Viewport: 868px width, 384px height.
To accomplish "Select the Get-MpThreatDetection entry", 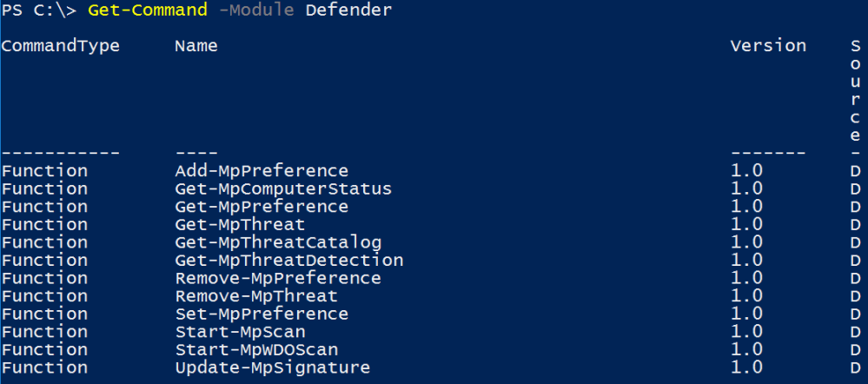I will (x=288, y=260).
